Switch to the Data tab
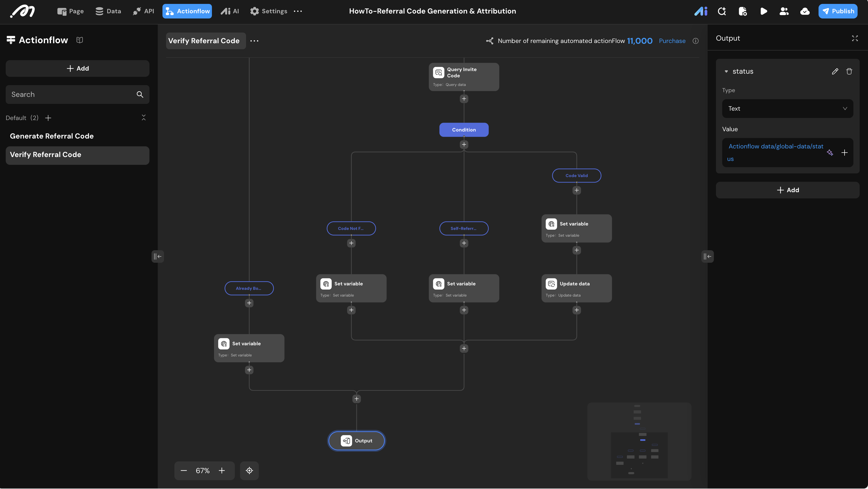This screenshot has width=868, height=489. click(x=108, y=11)
